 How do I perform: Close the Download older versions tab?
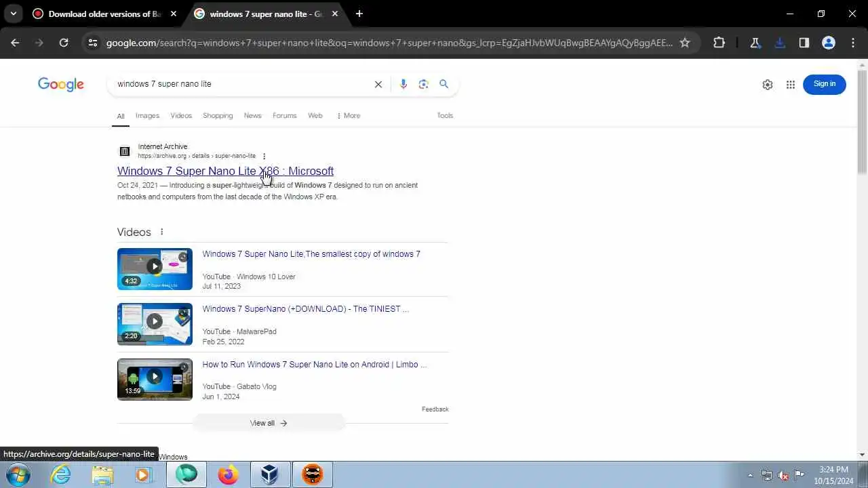[174, 14]
